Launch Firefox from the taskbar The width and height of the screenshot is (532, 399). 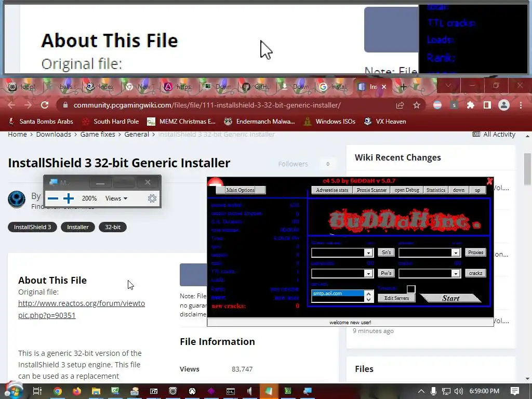(77, 391)
